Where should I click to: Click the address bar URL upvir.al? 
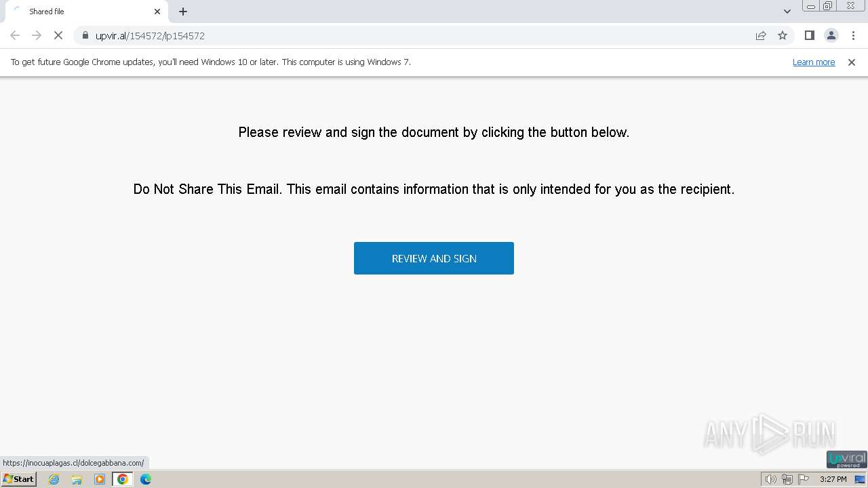click(x=150, y=36)
